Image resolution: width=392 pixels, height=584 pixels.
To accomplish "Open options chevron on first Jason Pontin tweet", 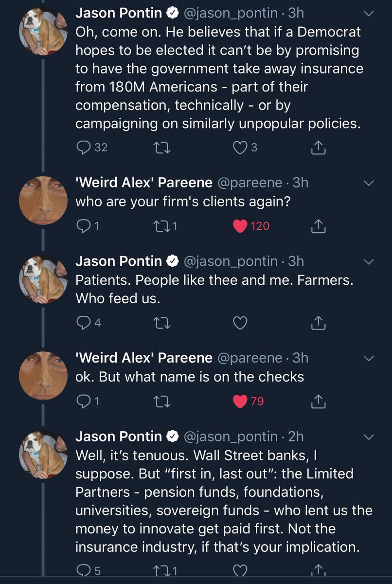I will (x=369, y=15).
